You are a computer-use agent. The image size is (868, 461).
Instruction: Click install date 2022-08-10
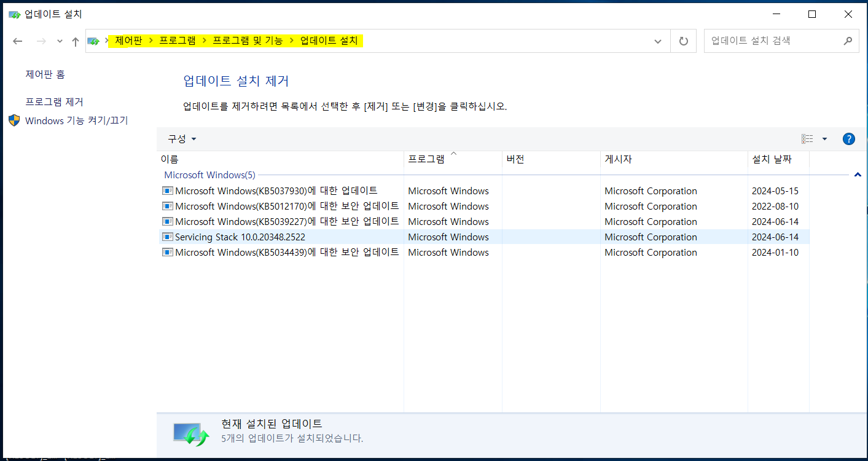click(775, 206)
